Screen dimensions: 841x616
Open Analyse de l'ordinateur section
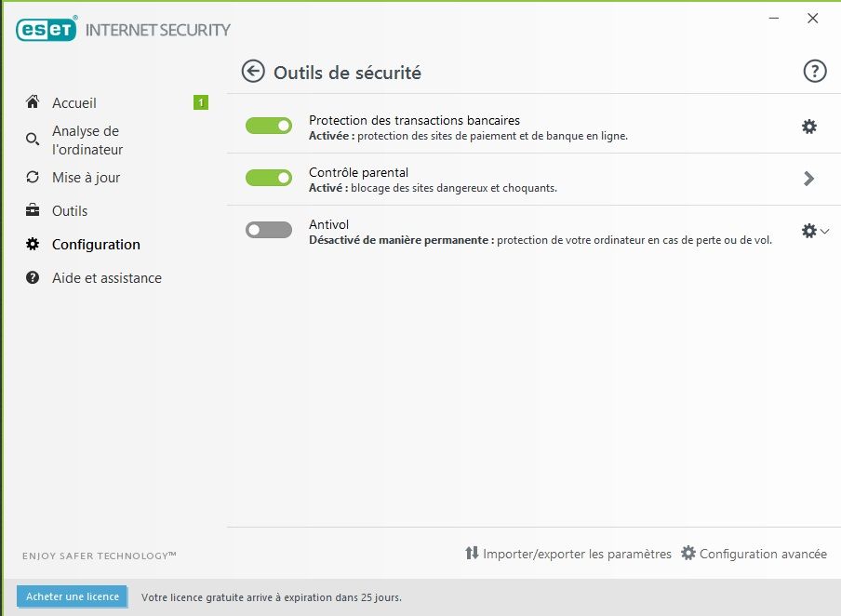click(x=87, y=141)
